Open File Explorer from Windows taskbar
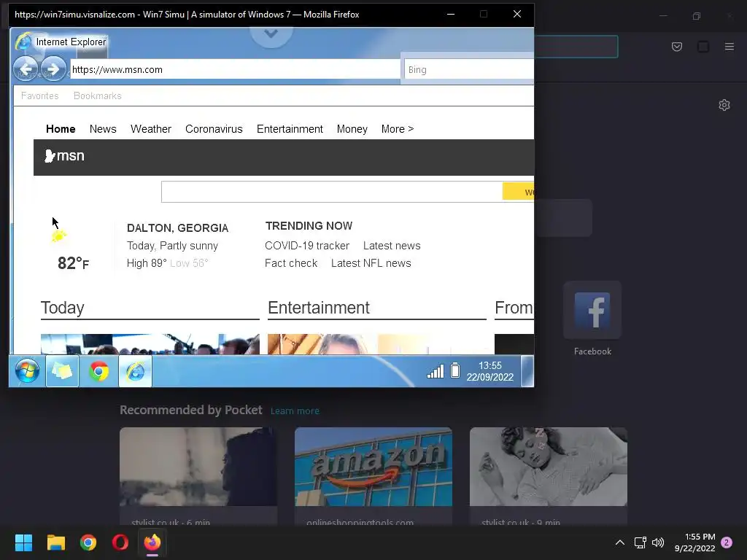 pyautogui.click(x=55, y=542)
